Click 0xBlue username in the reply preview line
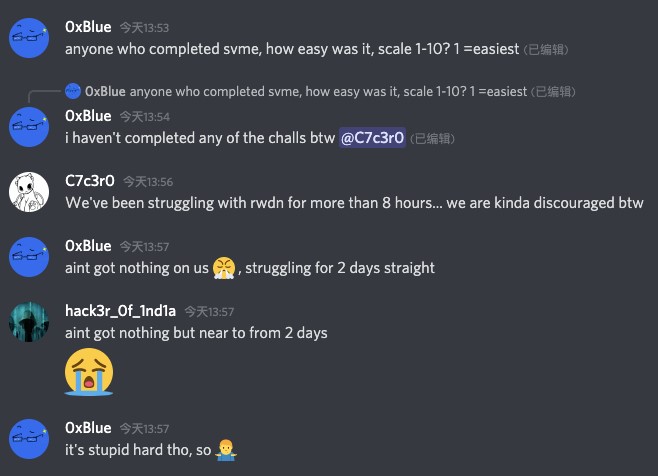The image size is (658, 476). coord(105,92)
